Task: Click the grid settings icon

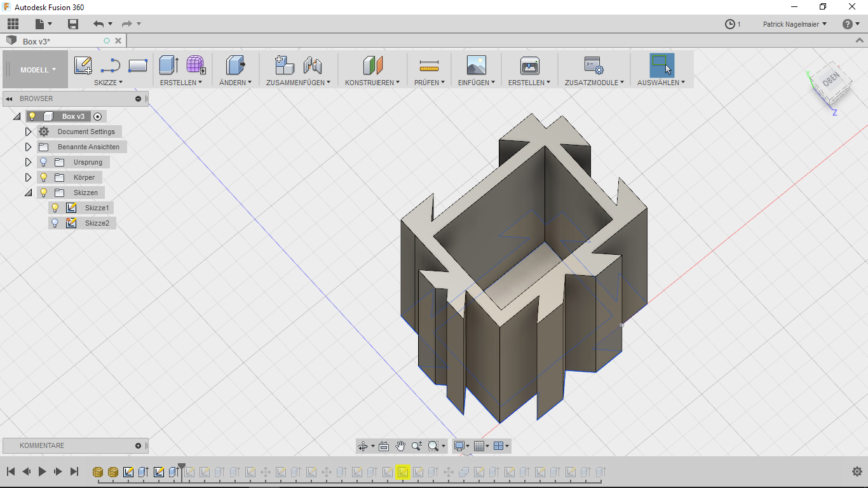Action: (480, 445)
